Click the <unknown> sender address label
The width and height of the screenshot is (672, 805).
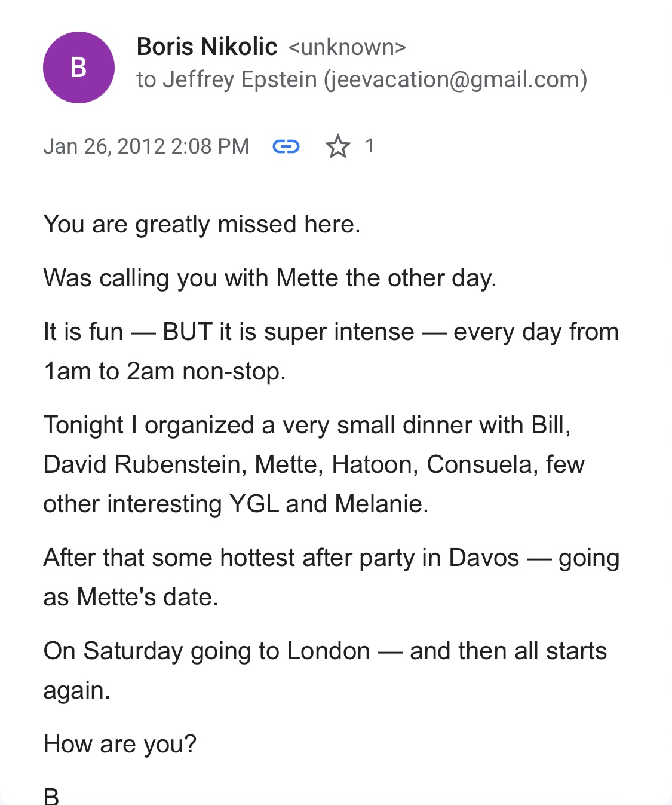[347, 47]
